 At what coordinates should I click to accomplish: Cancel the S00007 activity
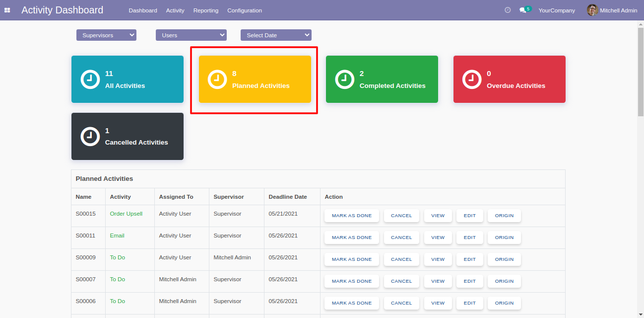coord(401,281)
